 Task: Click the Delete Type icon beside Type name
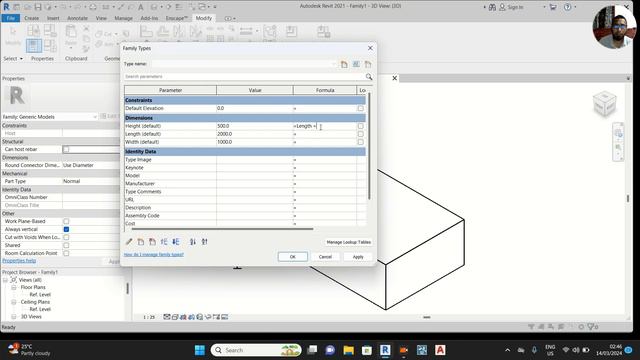click(368, 64)
